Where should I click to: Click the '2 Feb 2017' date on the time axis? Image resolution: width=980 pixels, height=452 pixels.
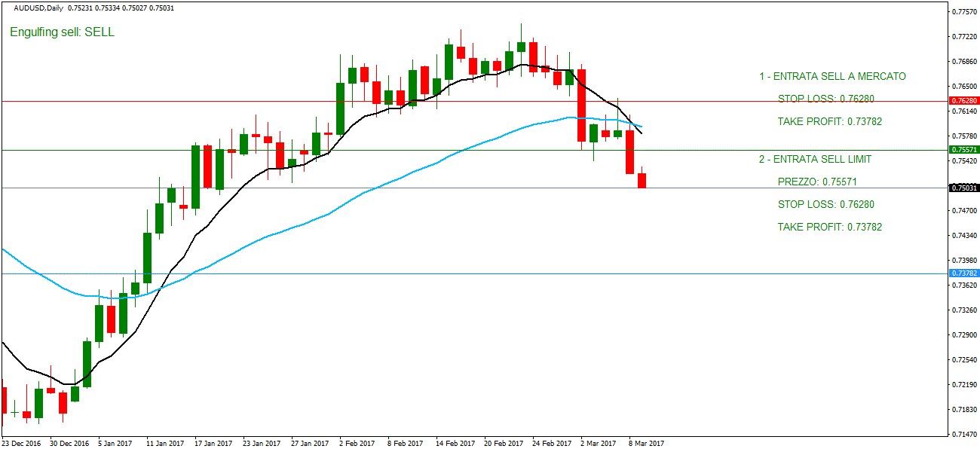[x=357, y=444]
